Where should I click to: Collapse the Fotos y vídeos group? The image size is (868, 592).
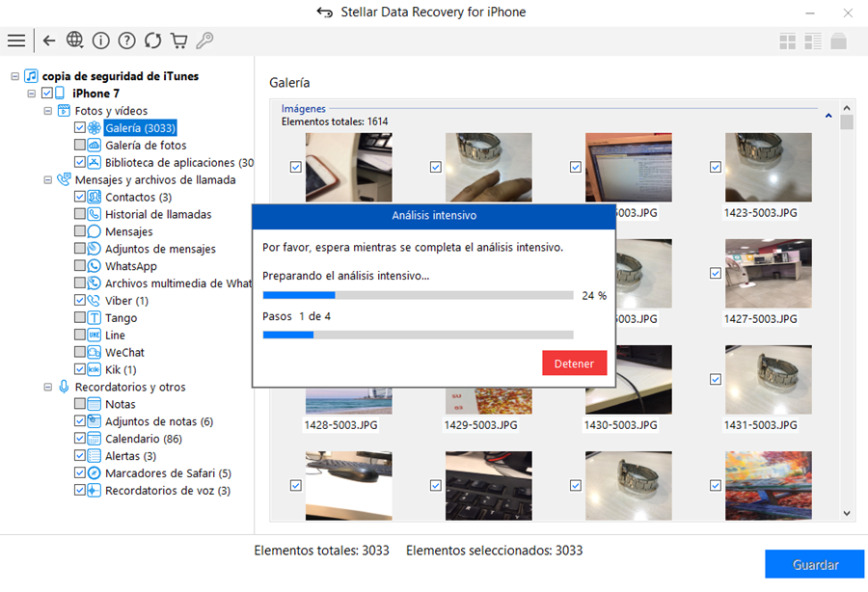[x=48, y=111]
